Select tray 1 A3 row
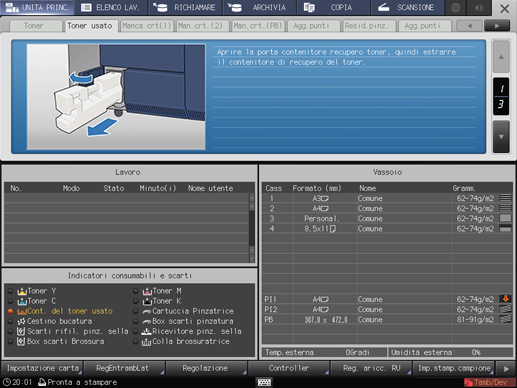This screenshot has width=517, height=388. [x=387, y=198]
